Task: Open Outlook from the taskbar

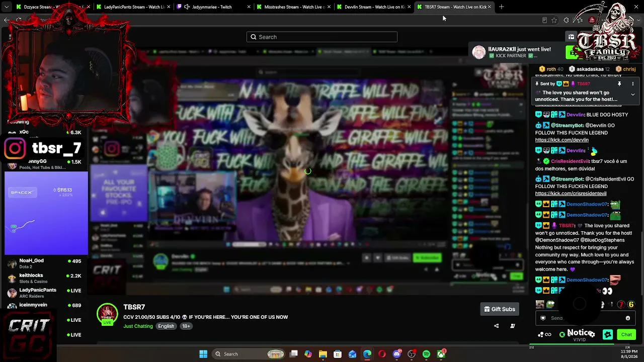Action: (352, 354)
